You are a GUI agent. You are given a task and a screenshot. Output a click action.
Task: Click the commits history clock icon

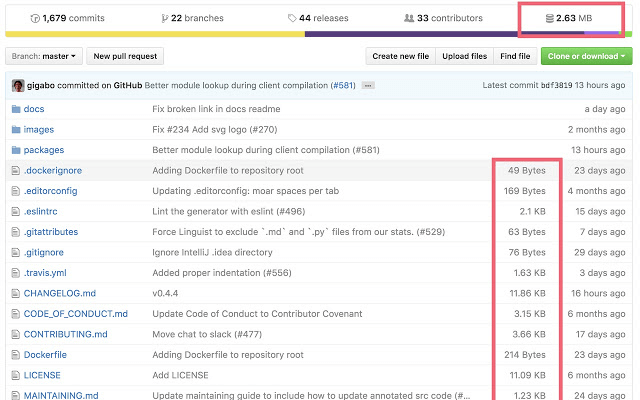tap(36, 18)
